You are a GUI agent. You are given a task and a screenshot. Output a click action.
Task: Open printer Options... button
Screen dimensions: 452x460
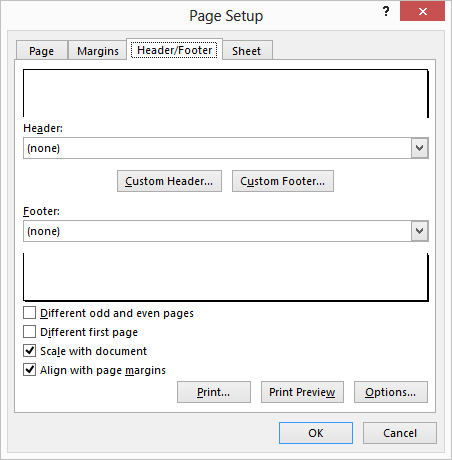[x=391, y=392]
